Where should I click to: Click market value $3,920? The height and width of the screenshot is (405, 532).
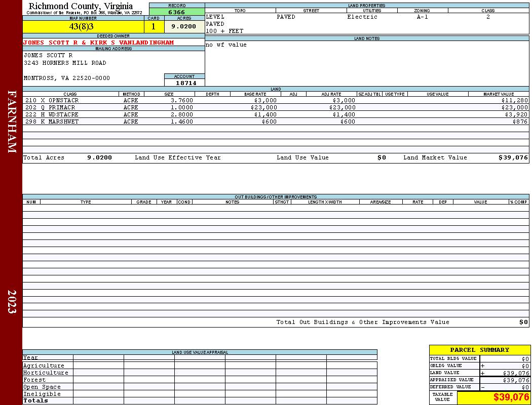[516, 114]
